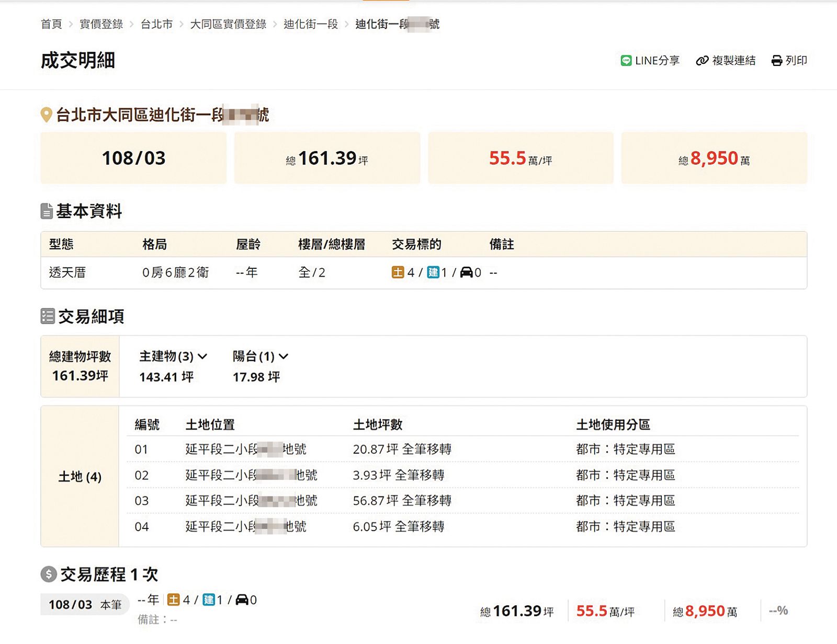Navigate to 台北市 breadcrumb
This screenshot has width=837, height=644.
[156, 24]
